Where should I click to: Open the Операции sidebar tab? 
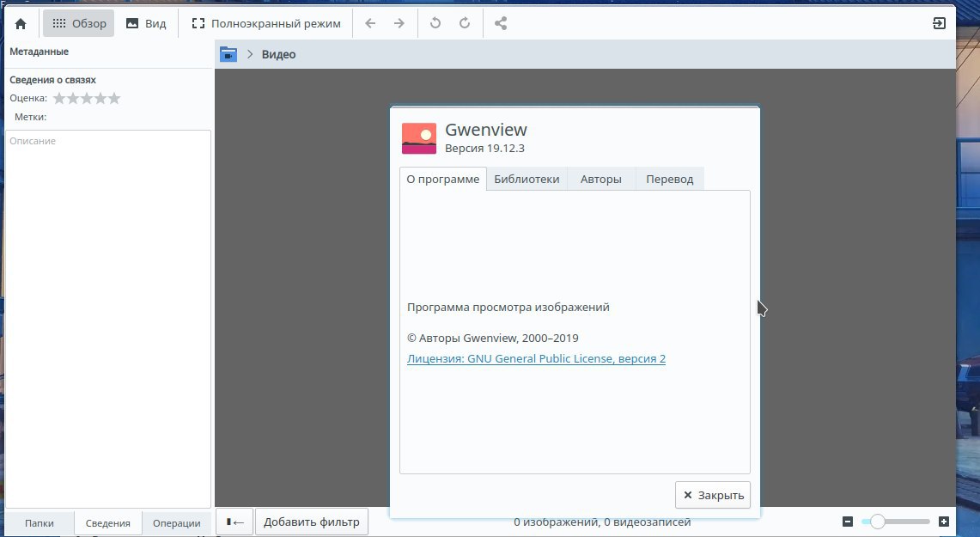pos(177,523)
